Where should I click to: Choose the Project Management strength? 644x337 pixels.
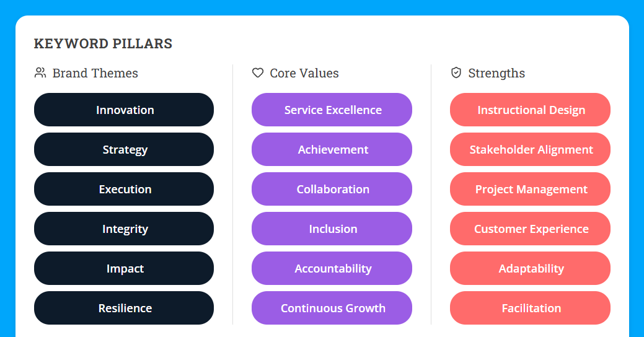tap(530, 189)
